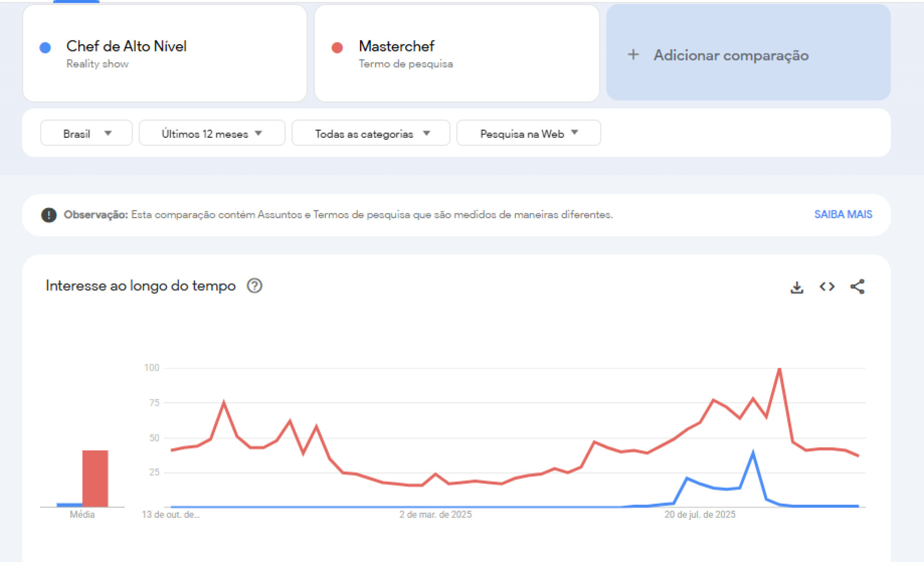
Task: Expand the Todas as categorias dropdown
Action: click(371, 133)
